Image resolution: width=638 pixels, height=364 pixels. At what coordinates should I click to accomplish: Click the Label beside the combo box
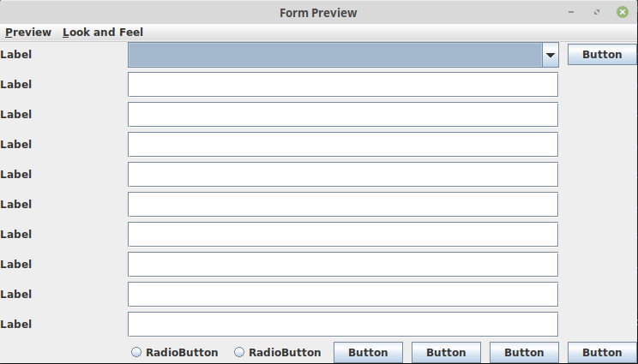16,55
